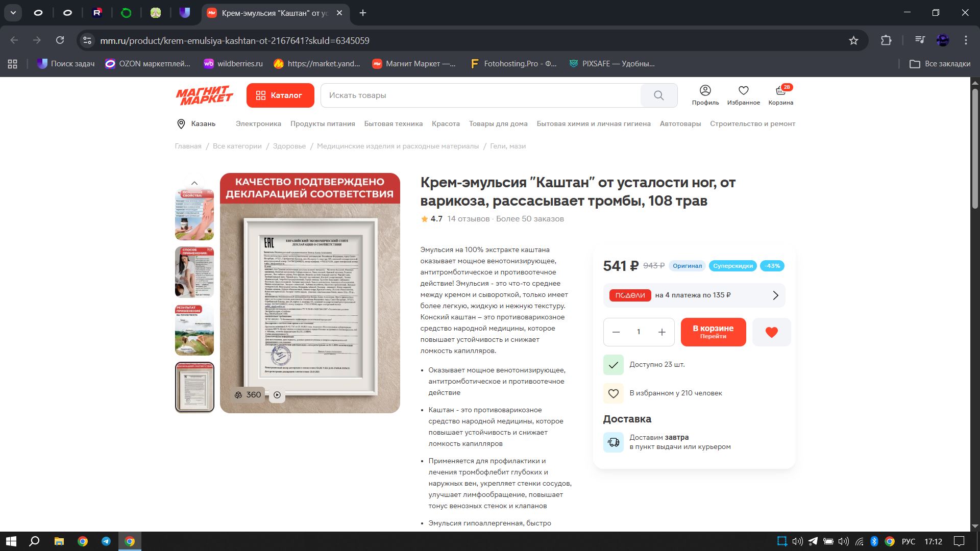980x551 pixels.
Task: Play the product video icon
Action: [277, 395]
